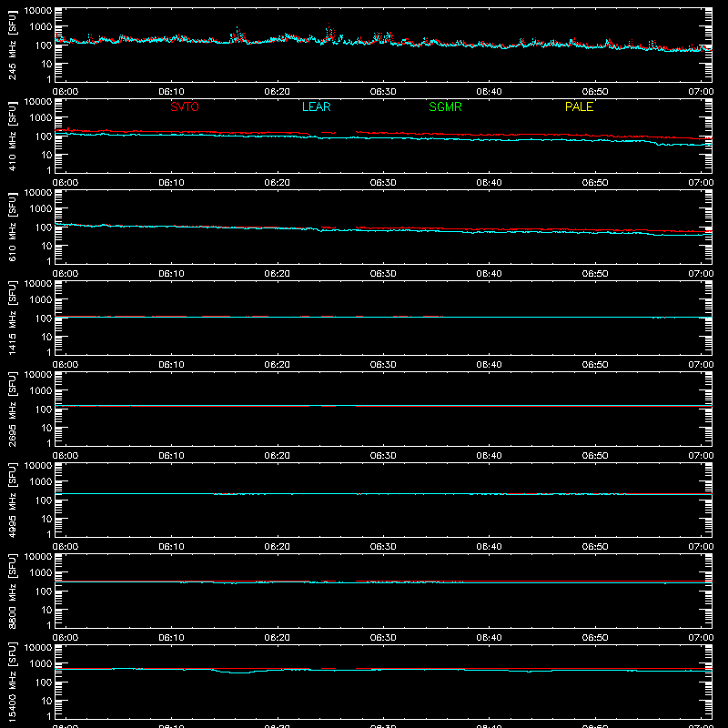728x728 pixels.
Task: Click 06:40 time label below 410 MHz plot
Action: [489, 183]
